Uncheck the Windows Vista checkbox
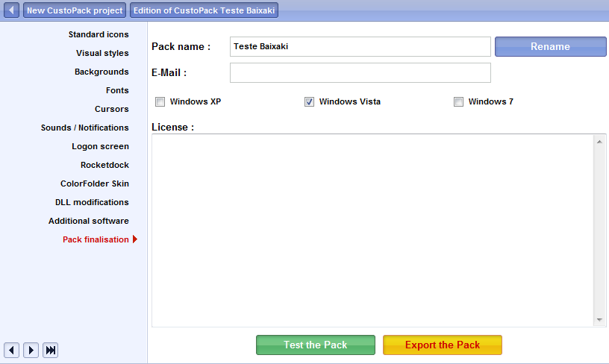 coord(309,101)
